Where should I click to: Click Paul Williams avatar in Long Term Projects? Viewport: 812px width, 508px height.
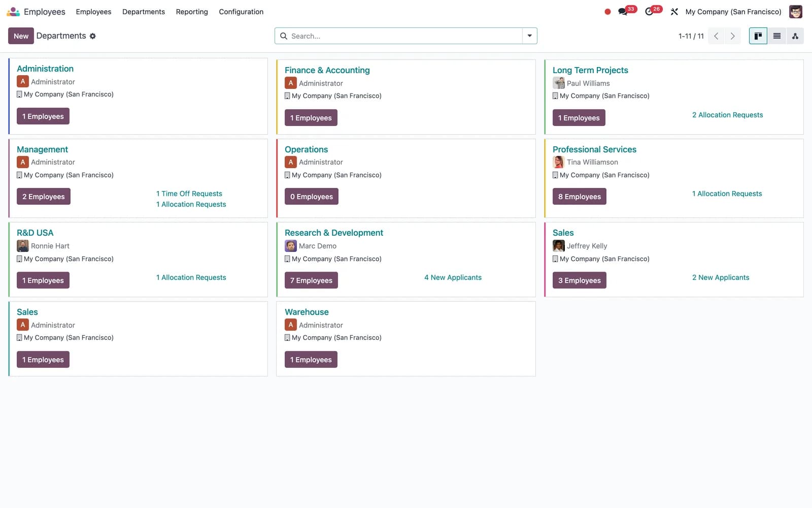click(x=559, y=83)
